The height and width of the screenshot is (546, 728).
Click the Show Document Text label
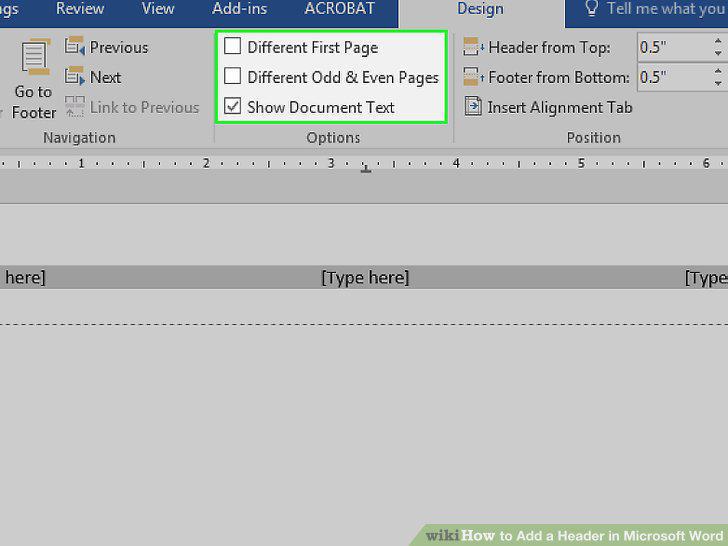[321, 107]
